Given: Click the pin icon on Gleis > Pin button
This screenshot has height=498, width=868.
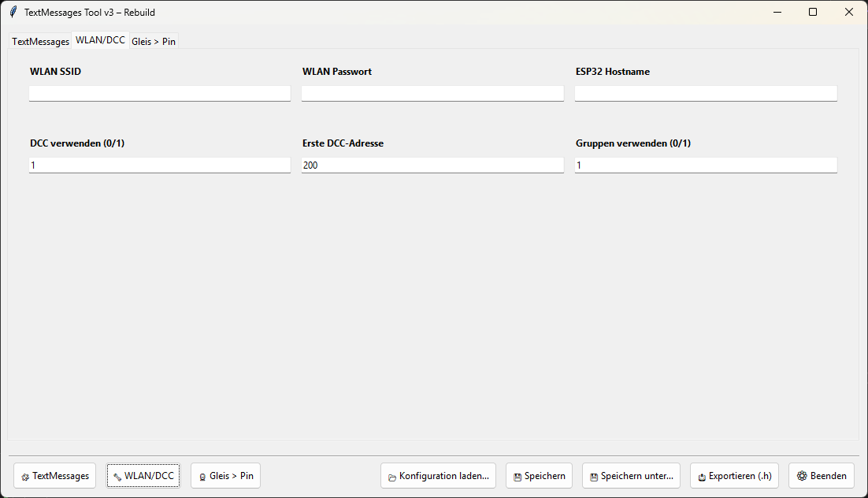Looking at the screenshot, I should [202, 477].
